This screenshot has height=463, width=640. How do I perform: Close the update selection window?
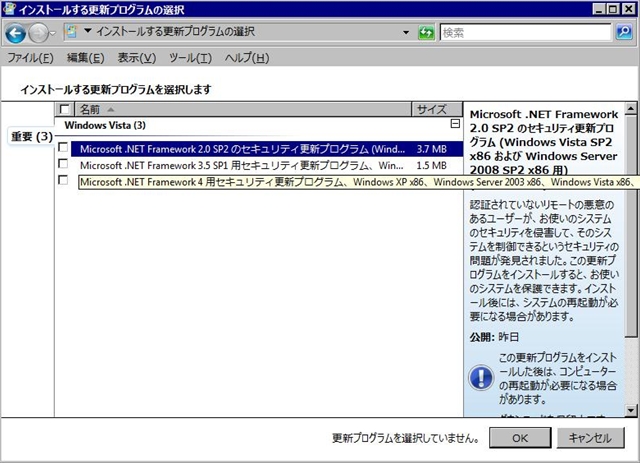pos(629,9)
